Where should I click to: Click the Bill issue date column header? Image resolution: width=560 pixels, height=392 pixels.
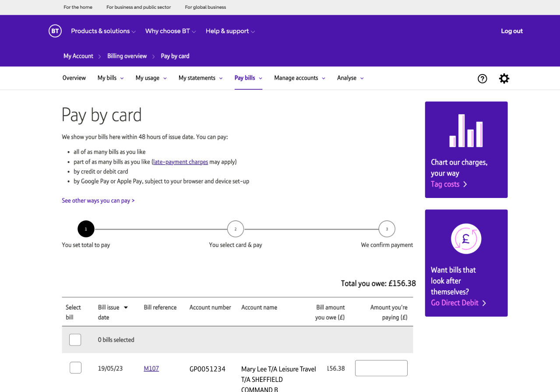pos(109,312)
